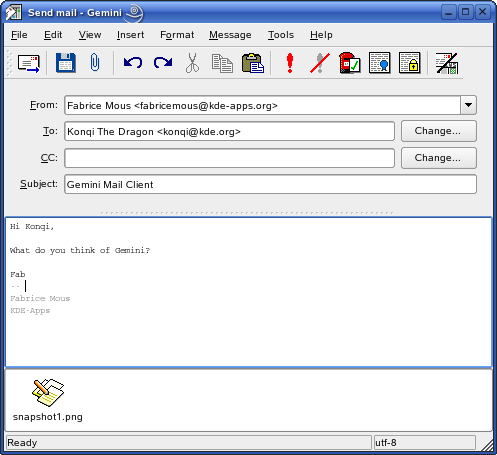Click the window application icon in title bar

click(14, 13)
